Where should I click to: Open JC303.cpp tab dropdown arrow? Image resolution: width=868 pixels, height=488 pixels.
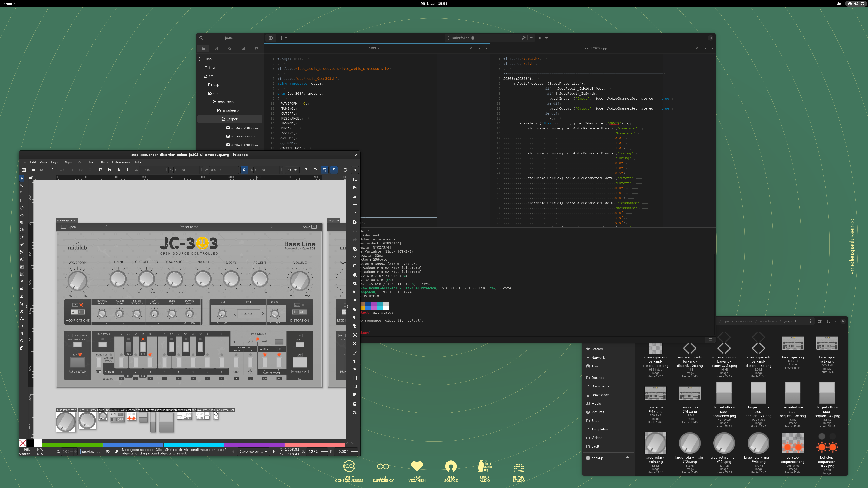click(x=705, y=48)
